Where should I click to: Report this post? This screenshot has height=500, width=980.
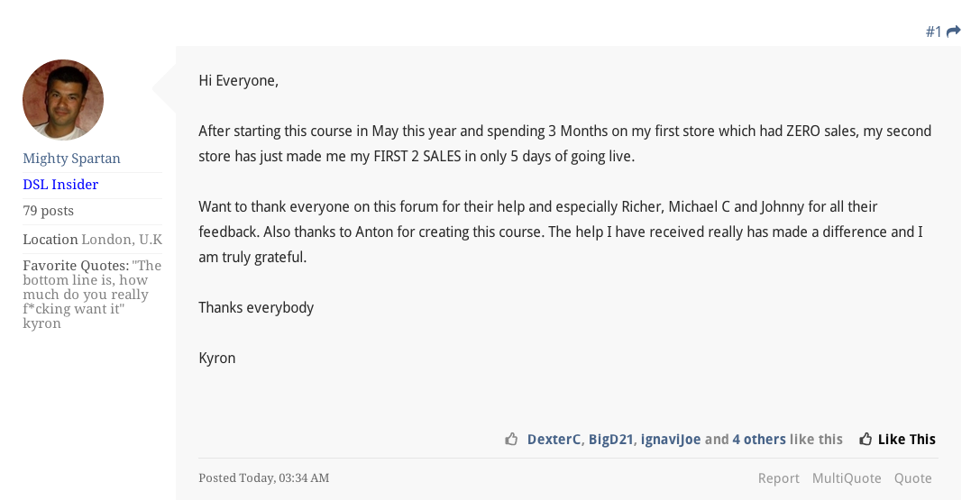(778, 478)
